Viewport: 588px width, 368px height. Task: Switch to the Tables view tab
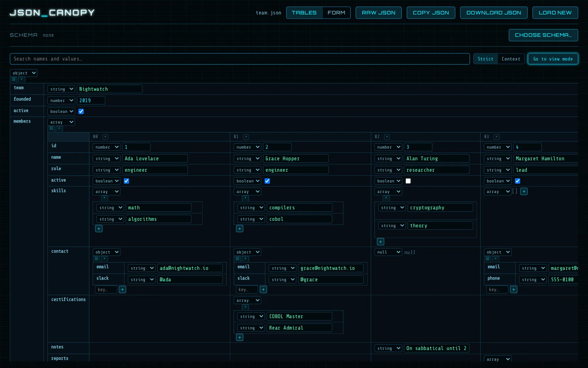coord(304,13)
